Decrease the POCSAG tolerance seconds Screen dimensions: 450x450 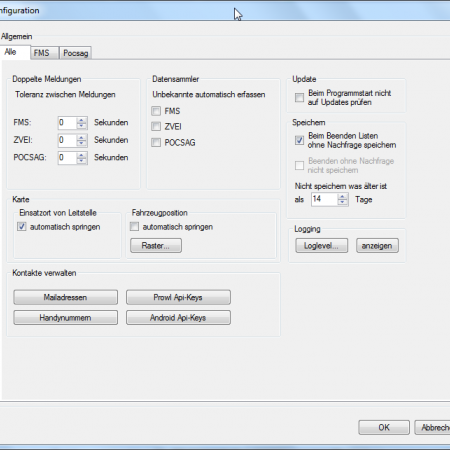pyautogui.click(x=81, y=161)
